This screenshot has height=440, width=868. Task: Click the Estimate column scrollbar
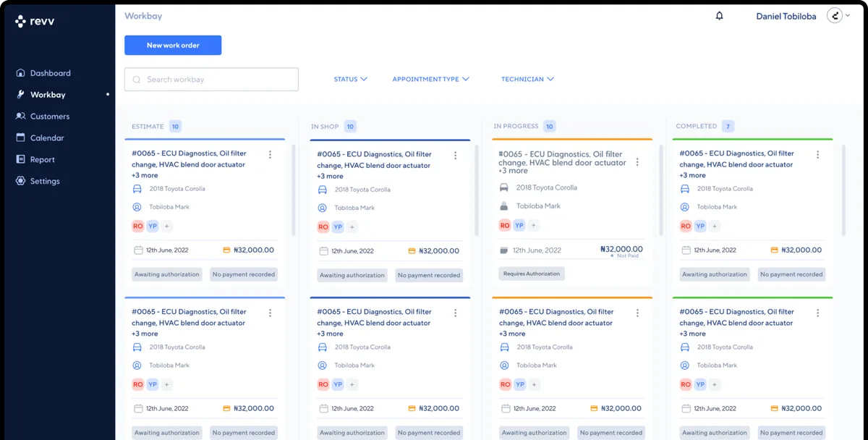(293, 190)
